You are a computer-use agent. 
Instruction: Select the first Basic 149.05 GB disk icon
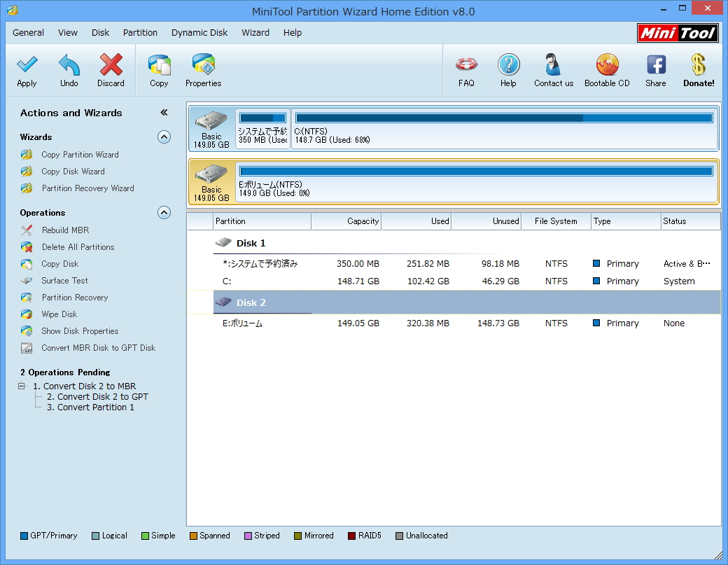[x=211, y=129]
